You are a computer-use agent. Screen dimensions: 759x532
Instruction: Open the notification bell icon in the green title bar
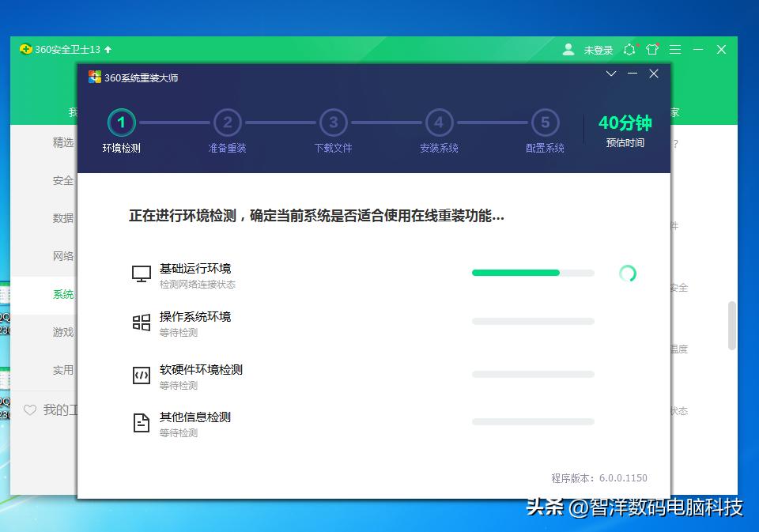[629, 49]
